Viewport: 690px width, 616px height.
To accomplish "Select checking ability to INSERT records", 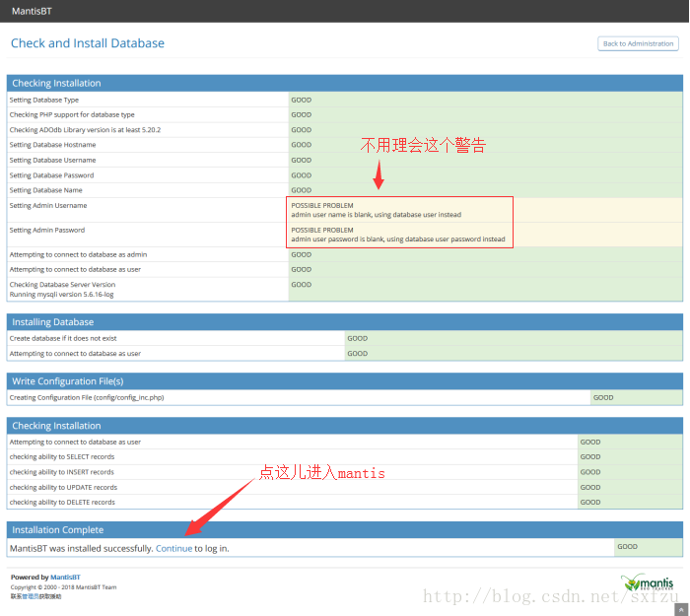I will click(x=61, y=472).
